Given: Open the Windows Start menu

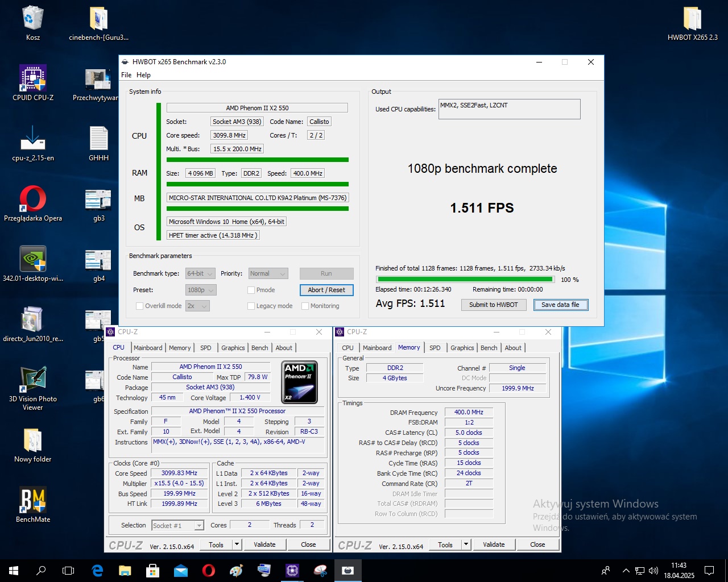Looking at the screenshot, I should [x=14, y=570].
